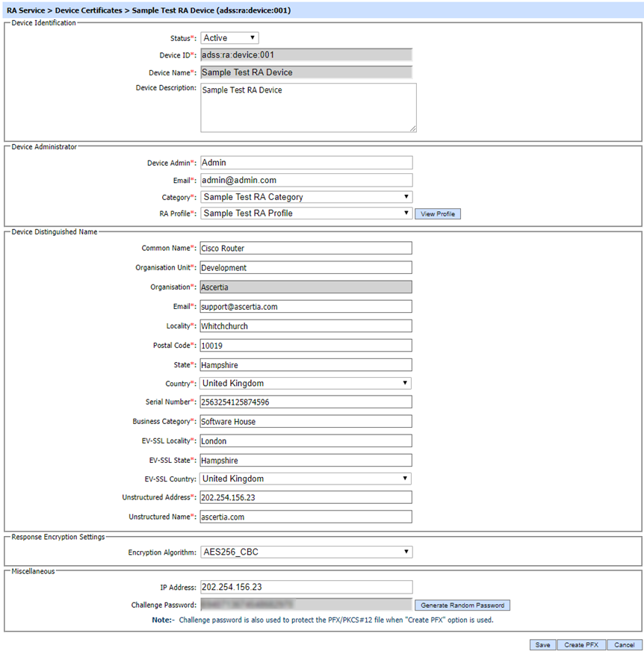Click the Unstructured Address field
Viewport: 644px width, 651px height.
[x=306, y=498]
